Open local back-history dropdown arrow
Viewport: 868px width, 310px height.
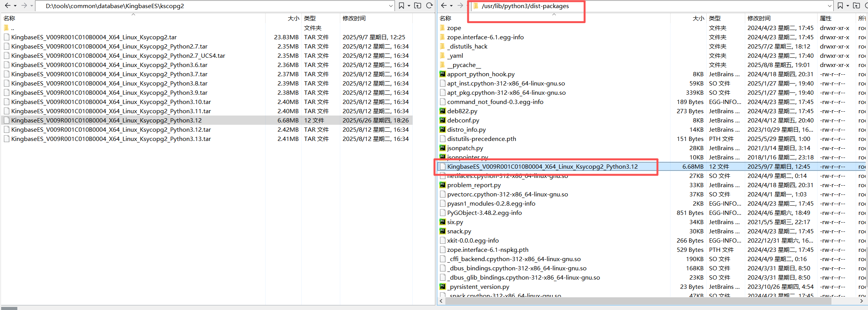coord(15,6)
